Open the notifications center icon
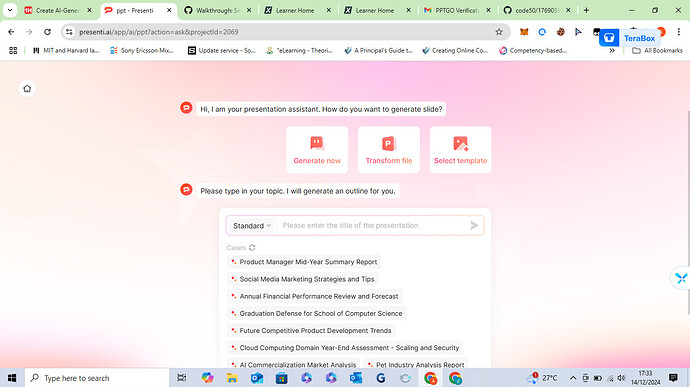The height and width of the screenshot is (387, 690). [673, 378]
